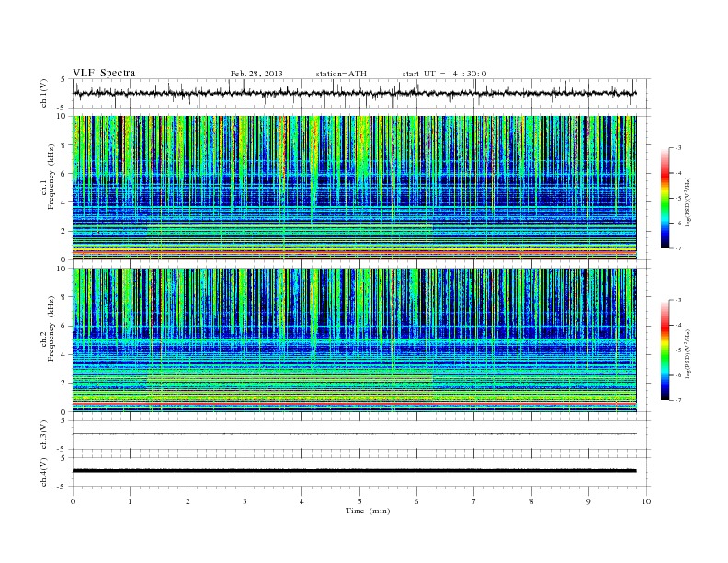Click time axis tick label '1'
Screen dimensions: 728x563
(130, 501)
